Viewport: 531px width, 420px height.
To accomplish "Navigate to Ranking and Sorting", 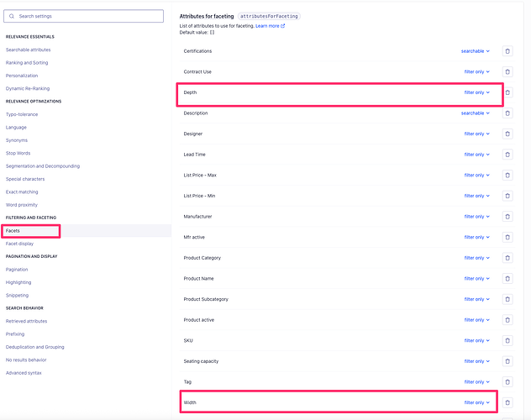I will [27, 62].
